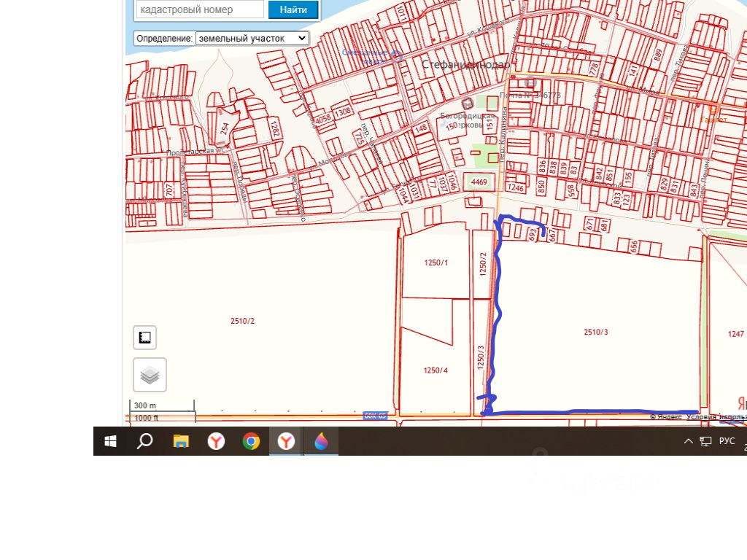
Task: Click the Богородицкая церковь church map icon
Action: [x=468, y=103]
